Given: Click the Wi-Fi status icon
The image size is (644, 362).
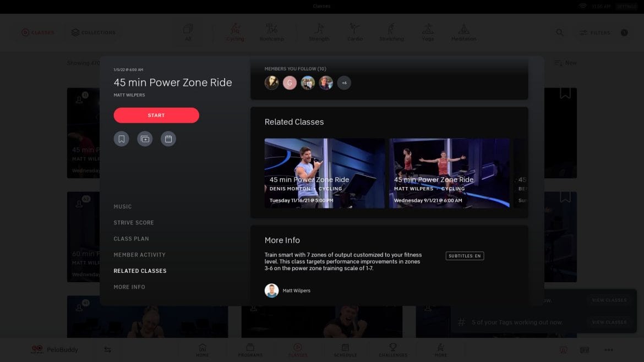Looking at the screenshot, I should 582,6.
